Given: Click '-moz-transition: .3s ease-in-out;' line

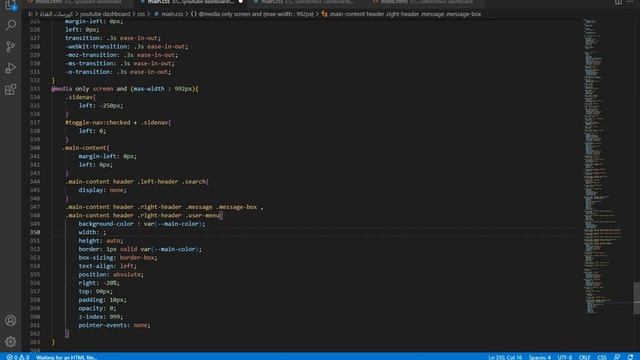Looking at the screenshot, I should [x=122, y=55].
